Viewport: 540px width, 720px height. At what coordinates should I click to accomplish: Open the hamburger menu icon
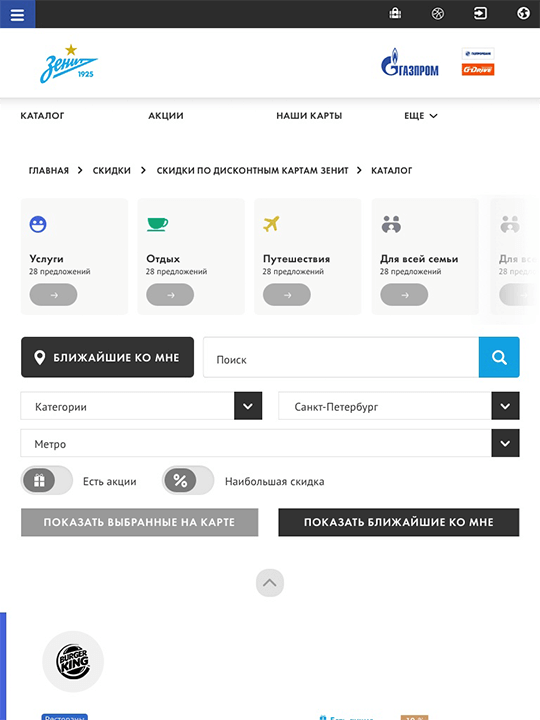[17, 14]
